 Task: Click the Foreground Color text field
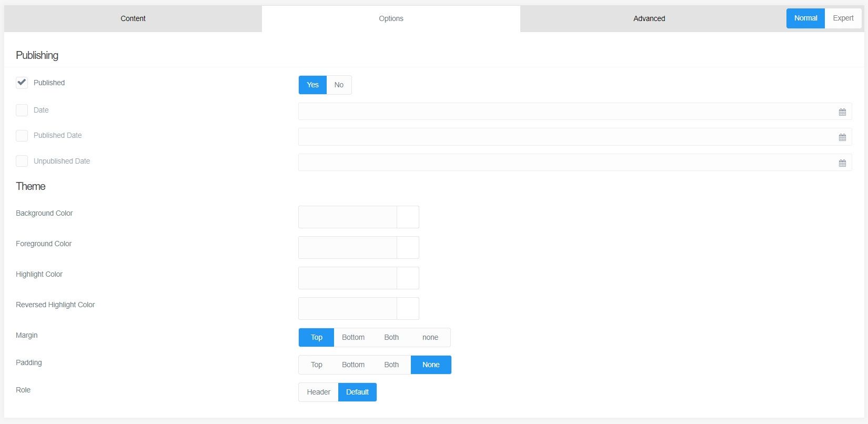347,247
